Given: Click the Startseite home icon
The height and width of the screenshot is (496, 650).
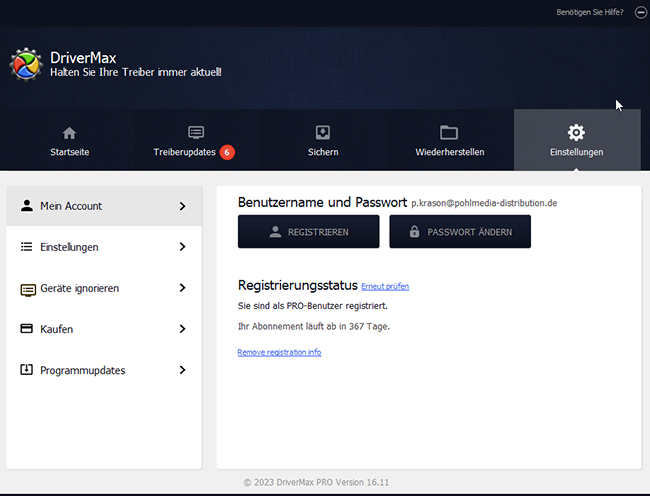Looking at the screenshot, I should coord(69,133).
